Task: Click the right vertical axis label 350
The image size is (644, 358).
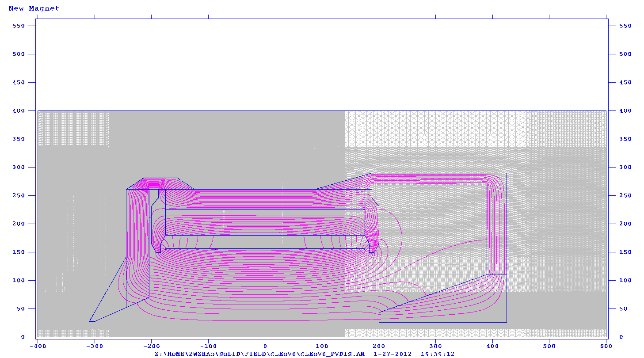Action: click(x=625, y=139)
